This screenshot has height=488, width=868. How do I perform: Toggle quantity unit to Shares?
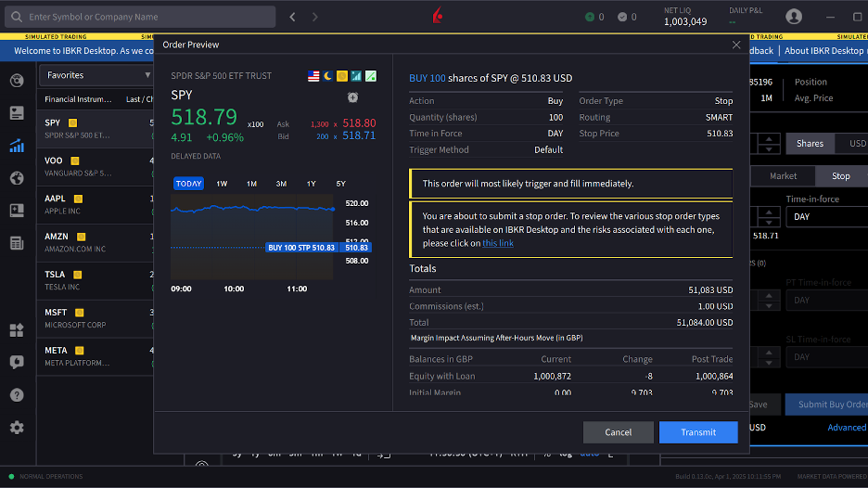pos(810,144)
